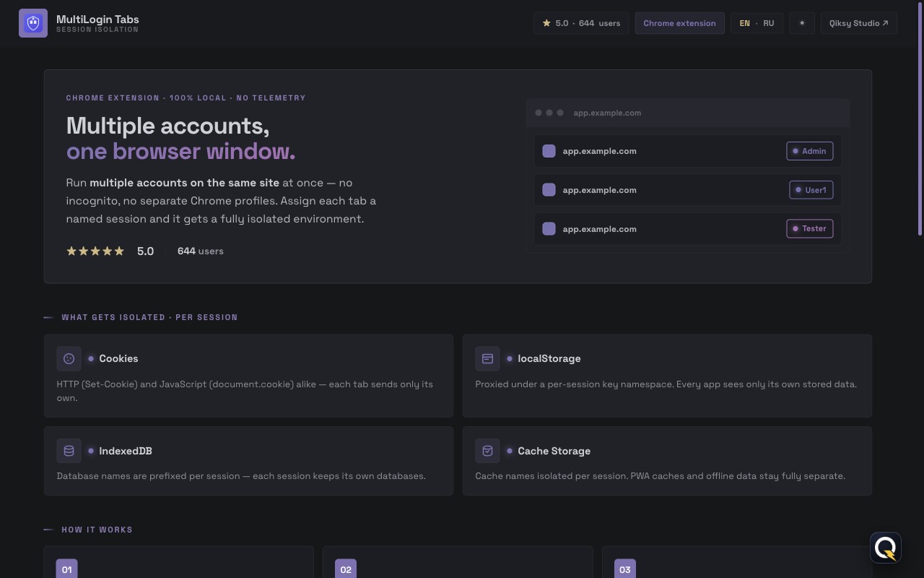This screenshot has height=578, width=924.
Task: Click the localStorage card icon
Action: pyautogui.click(x=487, y=358)
